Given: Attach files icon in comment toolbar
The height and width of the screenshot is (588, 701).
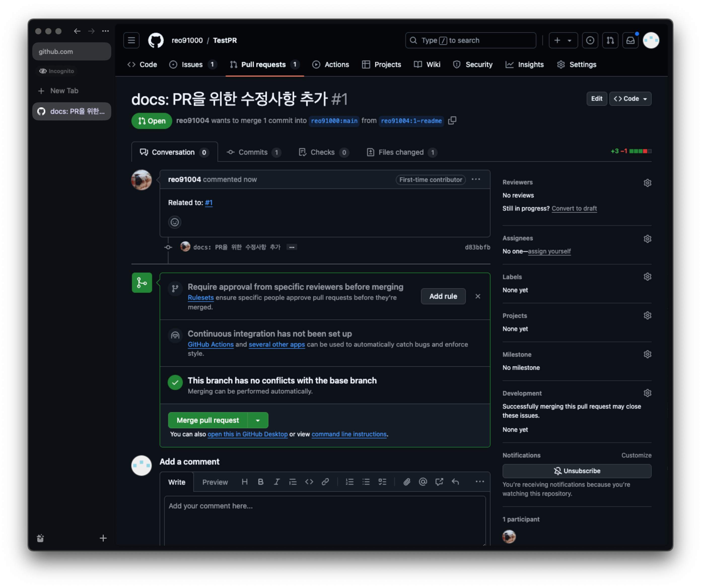Looking at the screenshot, I should pos(407,481).
